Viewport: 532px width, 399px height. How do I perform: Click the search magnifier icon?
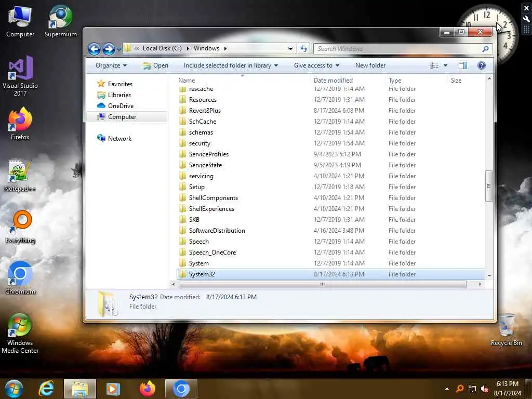click(486, 48)
